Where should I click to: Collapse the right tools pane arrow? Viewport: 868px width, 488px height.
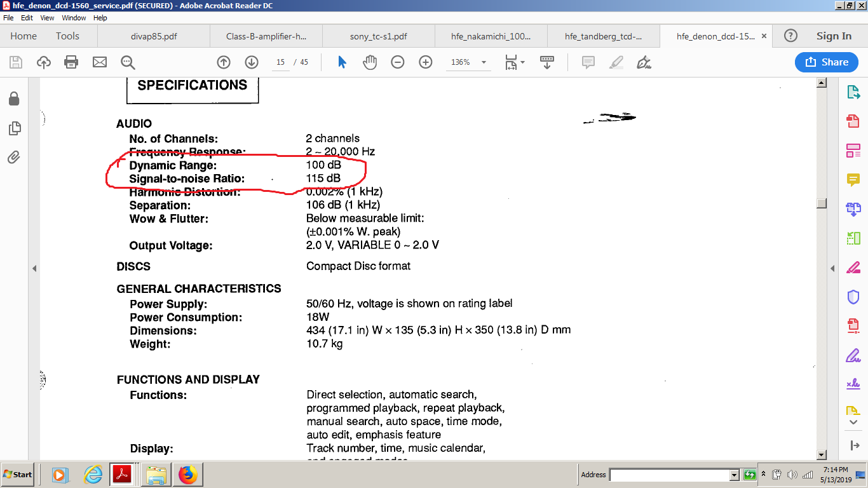[853, 445]
